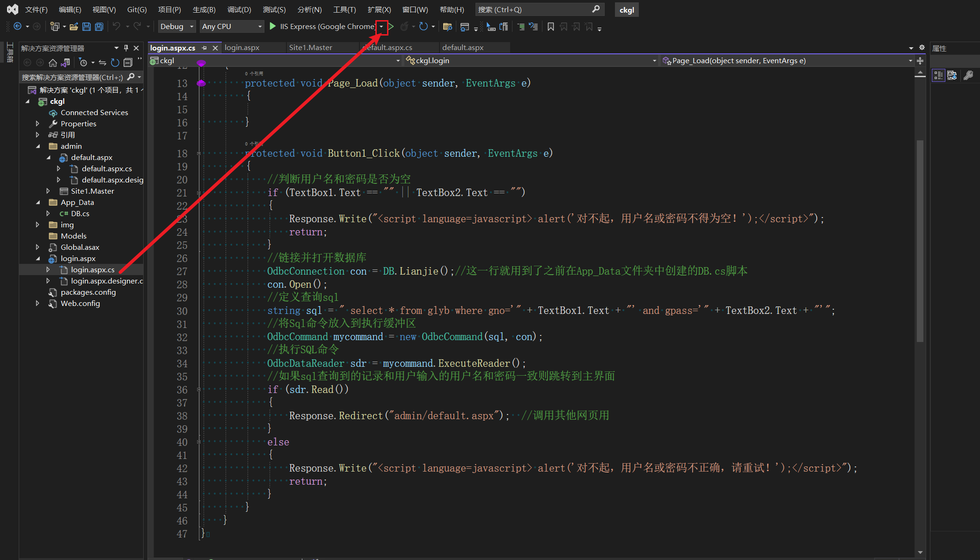The width and height of the screenshot is (980, 560).
Task: Select the login.aspx.cs tab
Action: [174, 47]
